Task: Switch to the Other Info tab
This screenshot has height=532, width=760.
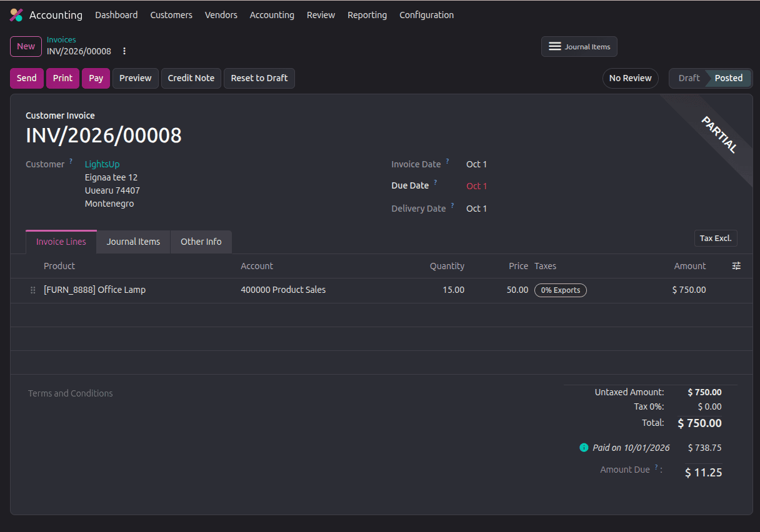Action: [201, 242]
